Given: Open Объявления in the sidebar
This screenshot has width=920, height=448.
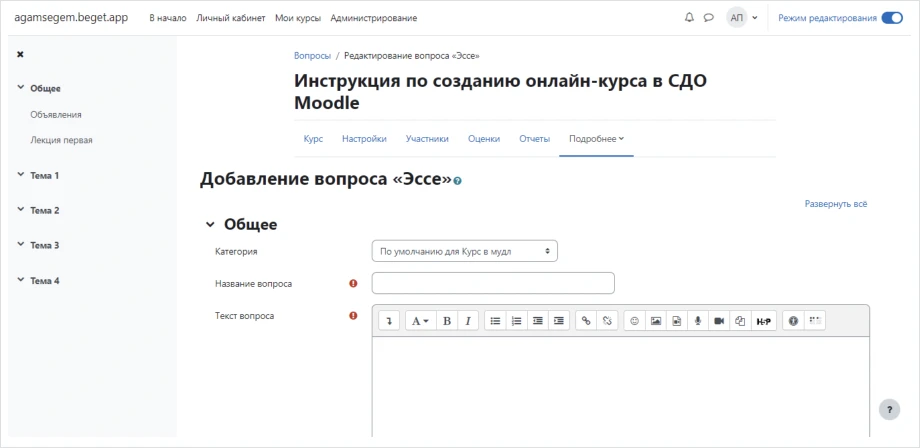Looking at the screenshot, I should point(56,114).
